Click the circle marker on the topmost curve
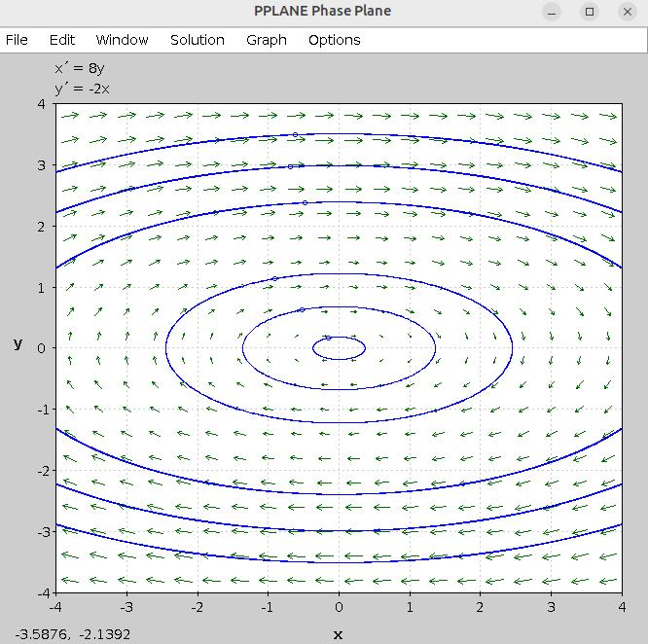Image resolution: width=648 pixels, height=644 pixels. coord(296,135)
